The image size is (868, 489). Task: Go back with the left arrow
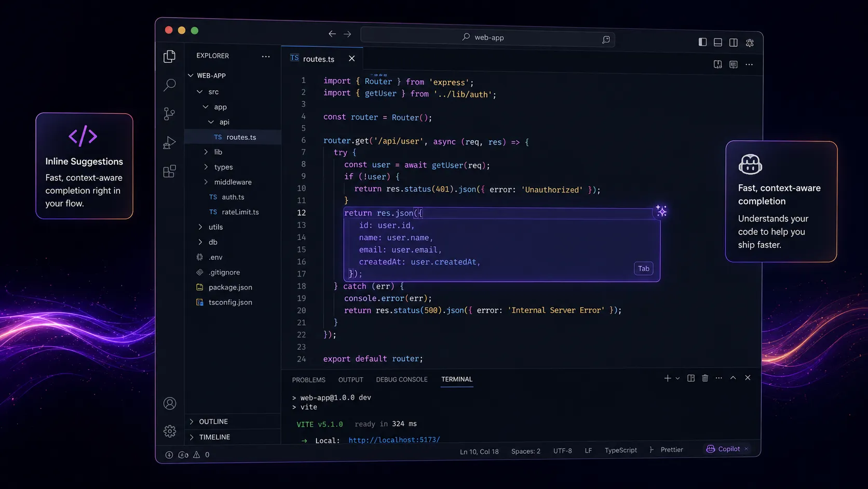pyautogui.click(x=332, y=34)
